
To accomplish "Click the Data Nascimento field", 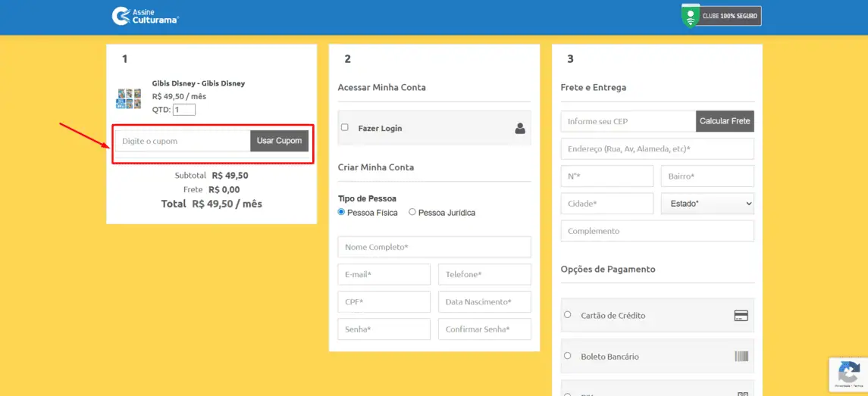I will tap(484, 302).
